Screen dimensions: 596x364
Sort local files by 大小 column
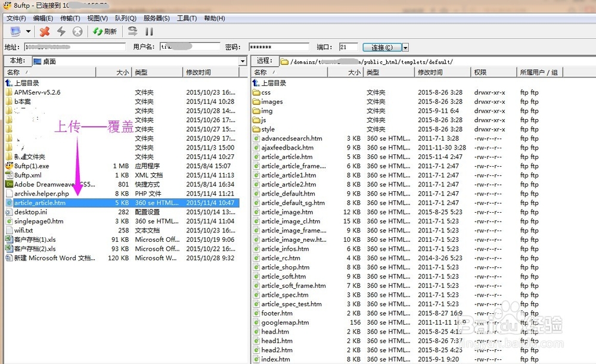click(x=114, y=72)
